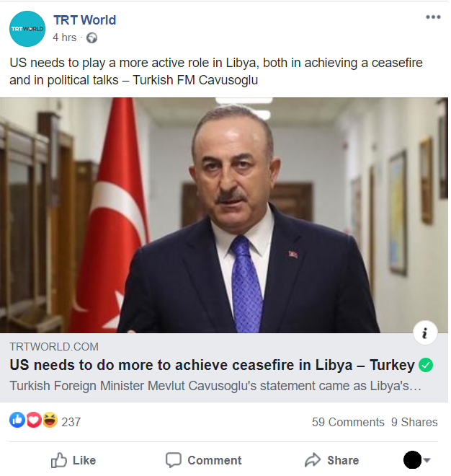Screen dimensions: 451x476
Task: Click the blue thumbs-up reaction icon
Action: tap(17, 420)
